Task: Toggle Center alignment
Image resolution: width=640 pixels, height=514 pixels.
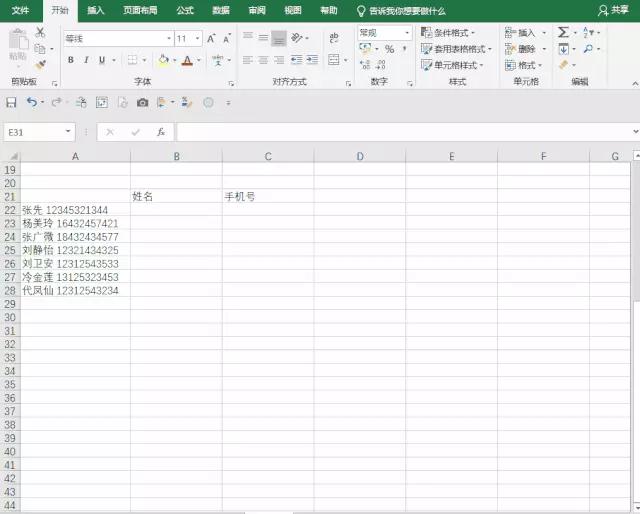Action: (263, 60)
